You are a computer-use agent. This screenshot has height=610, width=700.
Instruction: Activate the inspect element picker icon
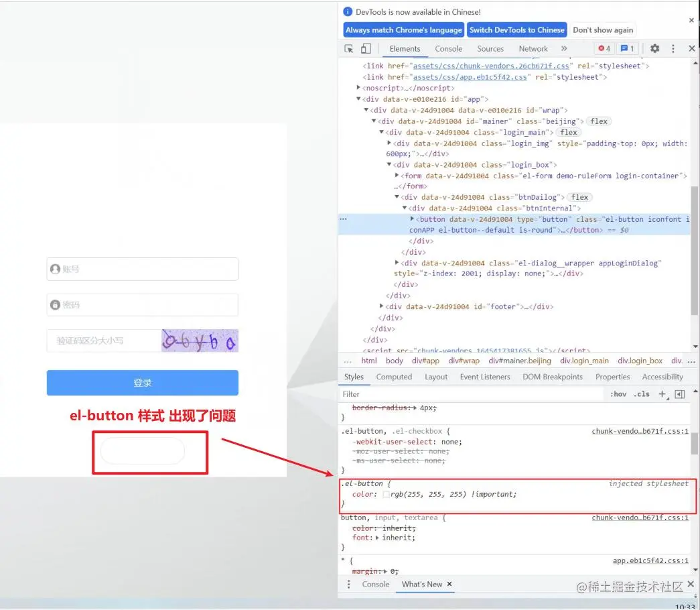[x=349, y=49]
